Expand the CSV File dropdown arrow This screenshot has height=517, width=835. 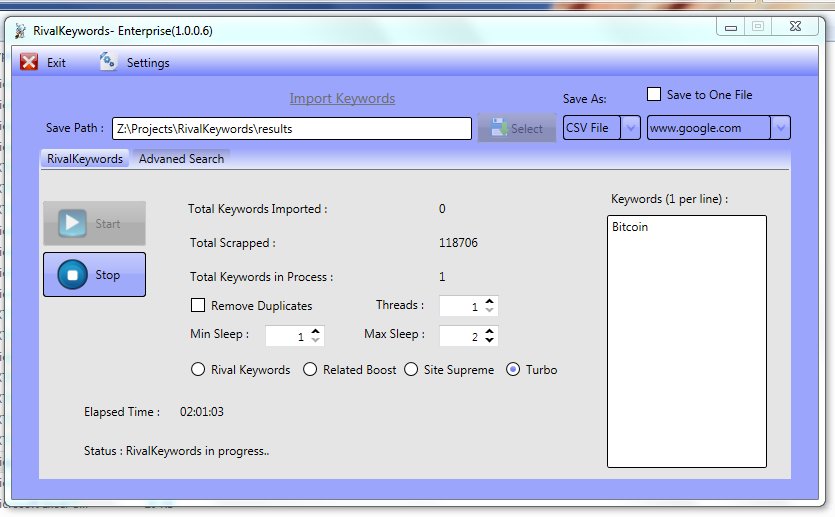tap(631, 128)
